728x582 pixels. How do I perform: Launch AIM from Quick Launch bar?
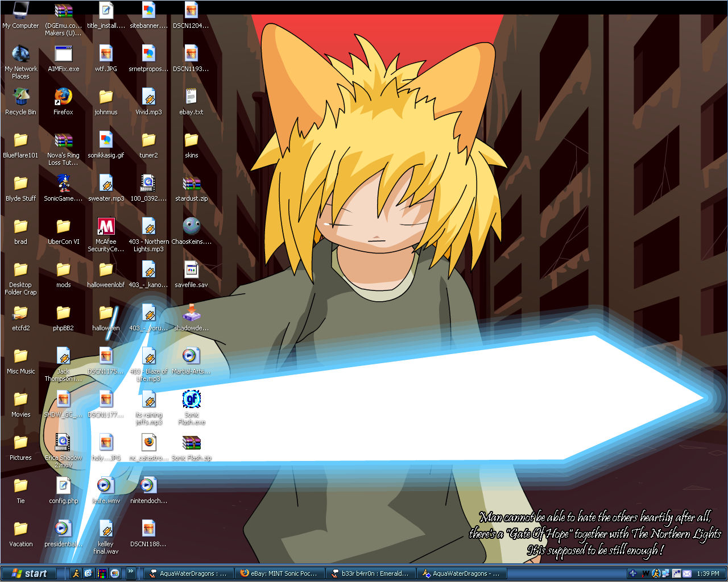76,573
